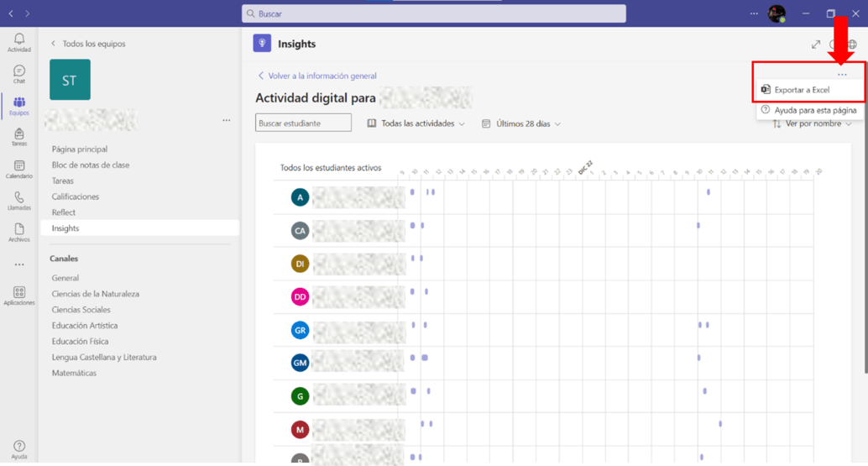Open Reflect tab
Viewport: 868px width, 466px height.
click(x=64, y=212)
